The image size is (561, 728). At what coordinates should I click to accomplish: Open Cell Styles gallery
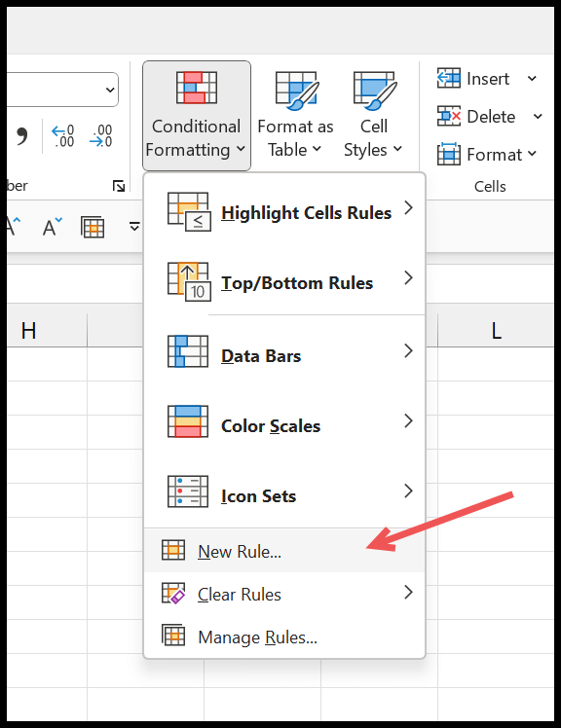(x=373, y=116)
